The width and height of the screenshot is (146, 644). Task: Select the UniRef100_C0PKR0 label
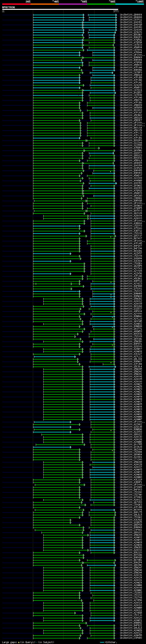(131, 638)
